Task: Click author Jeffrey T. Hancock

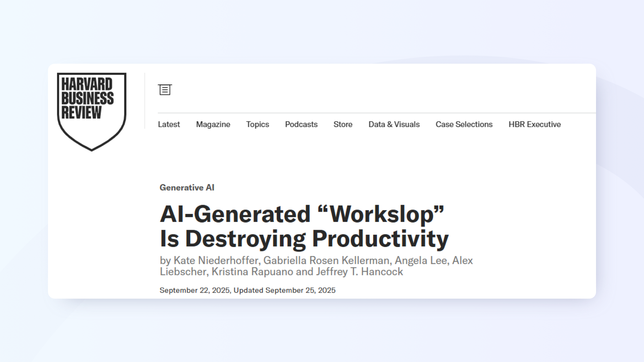Action: (359, 272)
